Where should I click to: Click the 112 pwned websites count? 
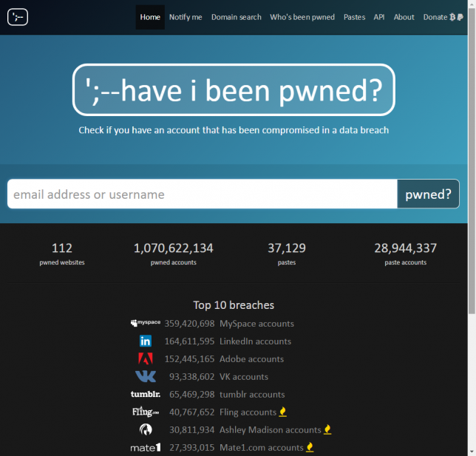62,248
